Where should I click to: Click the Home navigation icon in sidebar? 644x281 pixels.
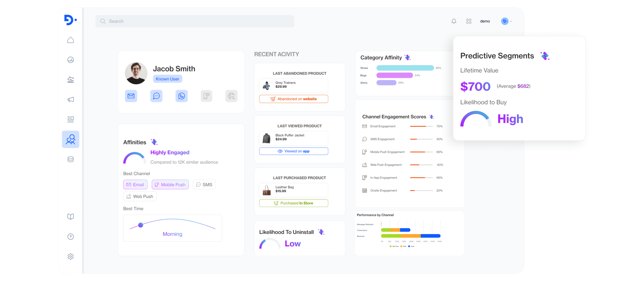pos(71,40)
